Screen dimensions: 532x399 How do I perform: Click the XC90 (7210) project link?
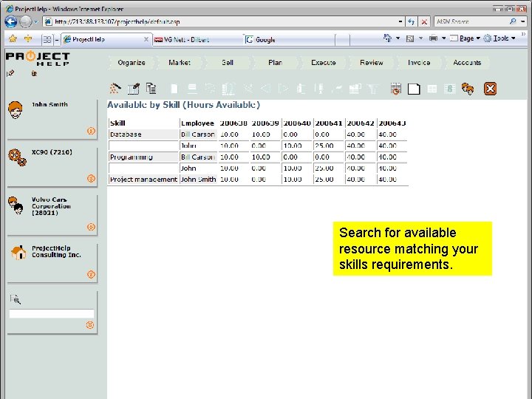pos(52,152)
